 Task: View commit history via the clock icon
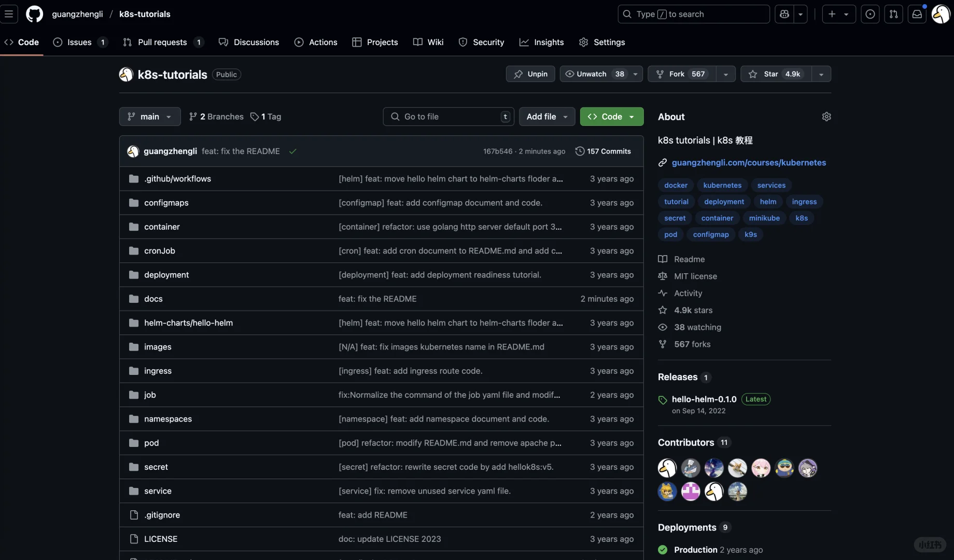pyautogui.click(x=580, y=151)
